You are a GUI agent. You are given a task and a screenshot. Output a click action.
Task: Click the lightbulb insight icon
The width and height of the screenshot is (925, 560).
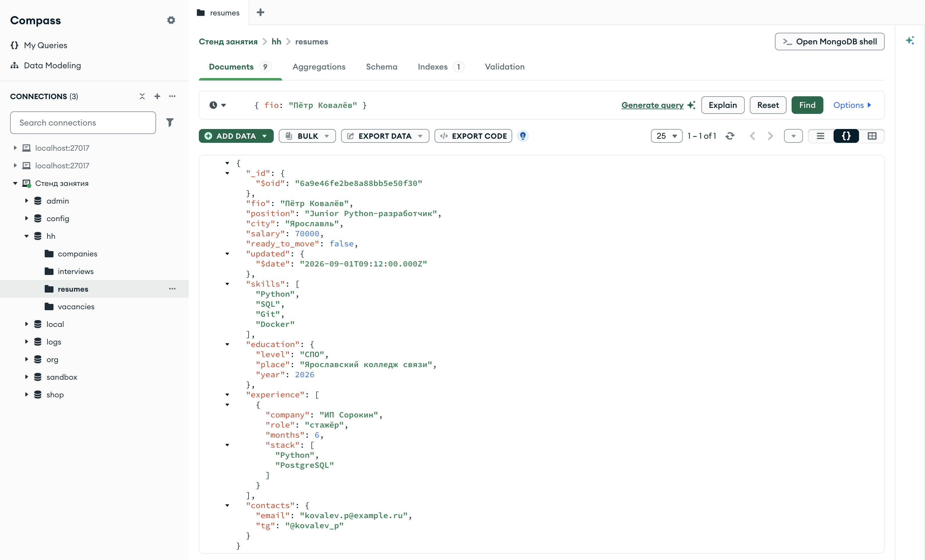[x=523, y=136]
